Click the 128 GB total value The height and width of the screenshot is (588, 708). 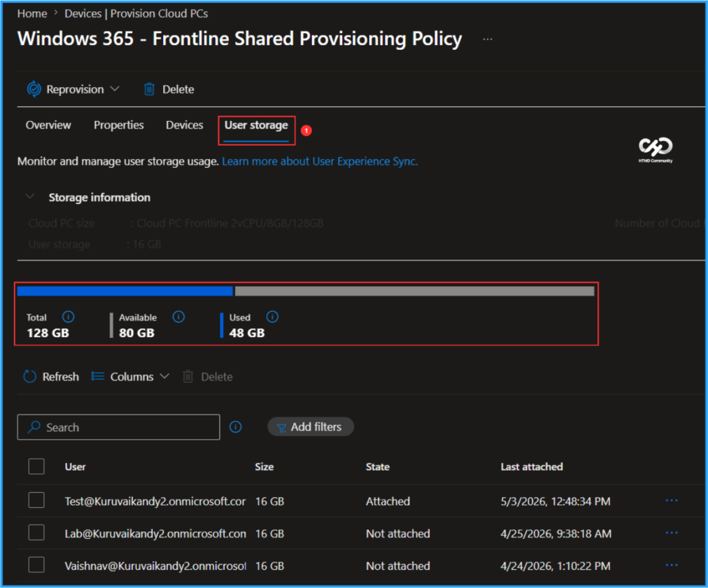pos(48,333)
